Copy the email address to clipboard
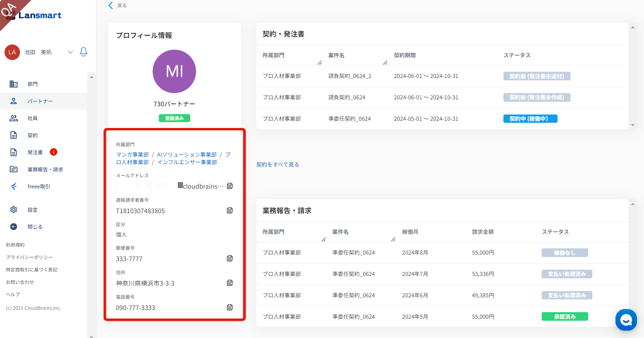Screen dimensions: 644x338 (x=230, y=186)
